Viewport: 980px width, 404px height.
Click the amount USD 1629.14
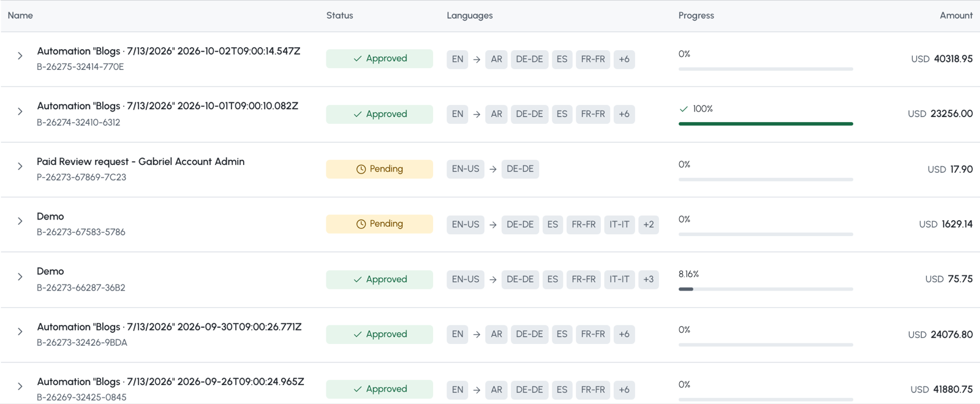pyautogui.click(x=946, y=224)
